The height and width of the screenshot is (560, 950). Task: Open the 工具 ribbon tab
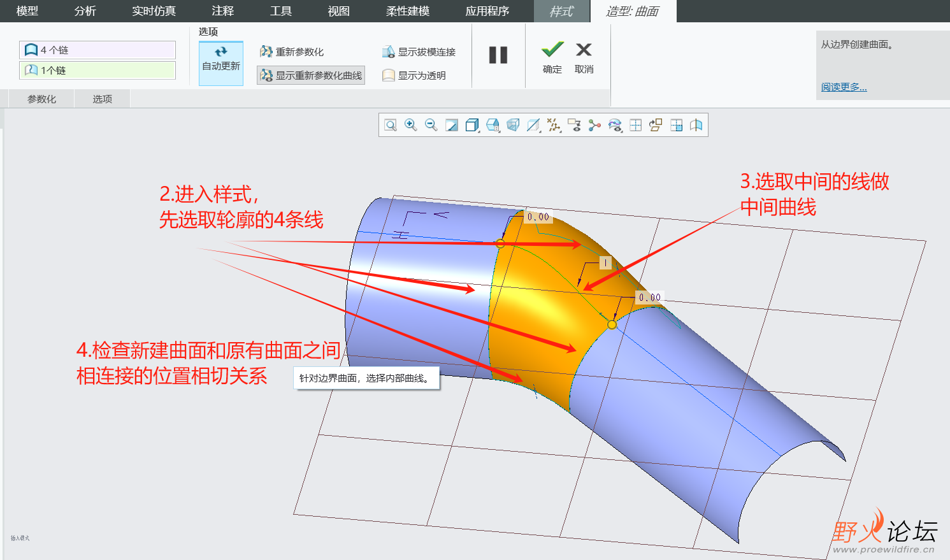[281, 11]
